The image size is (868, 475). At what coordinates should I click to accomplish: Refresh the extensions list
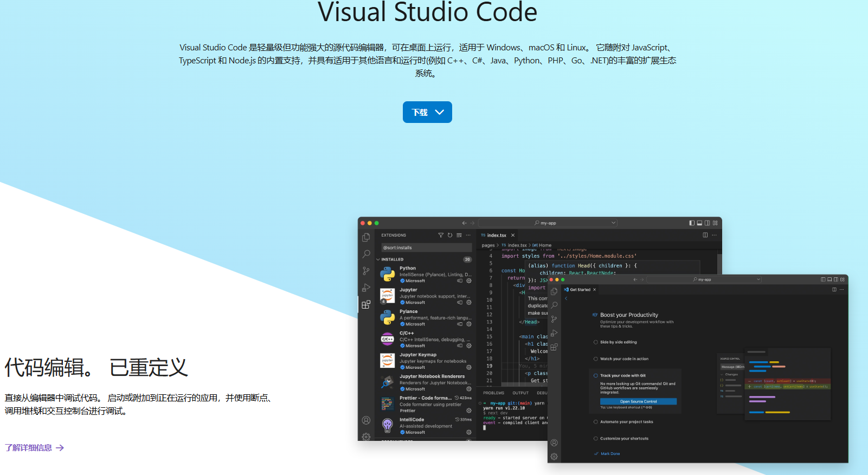point(450,235)
